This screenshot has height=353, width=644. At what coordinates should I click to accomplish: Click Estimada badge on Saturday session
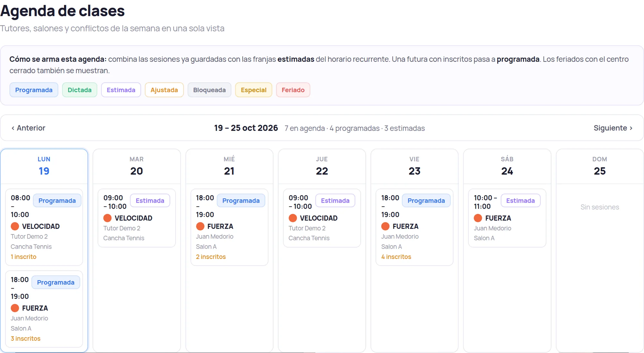tap(520, 201)
